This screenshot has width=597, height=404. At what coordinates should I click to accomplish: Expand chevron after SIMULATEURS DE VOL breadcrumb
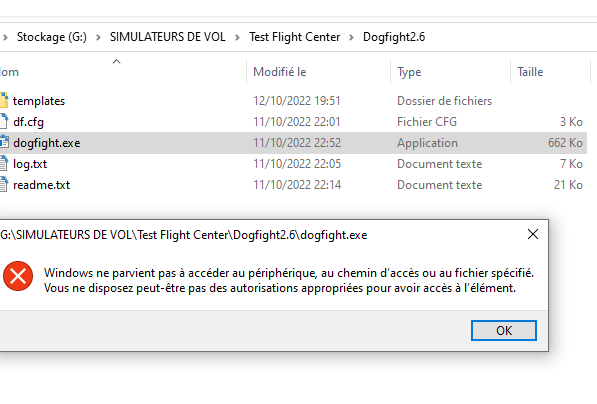click(237, 37)
